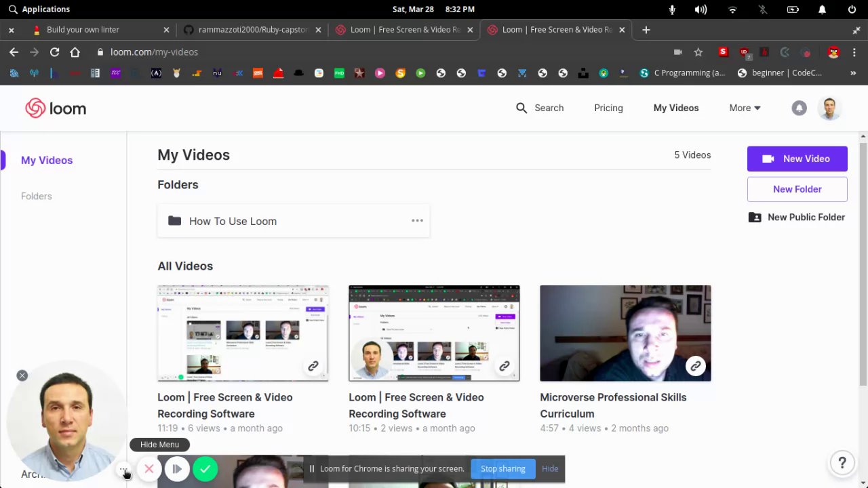
Task: Open the Wi-Fi network indicator
Action: tap(732, 9)
